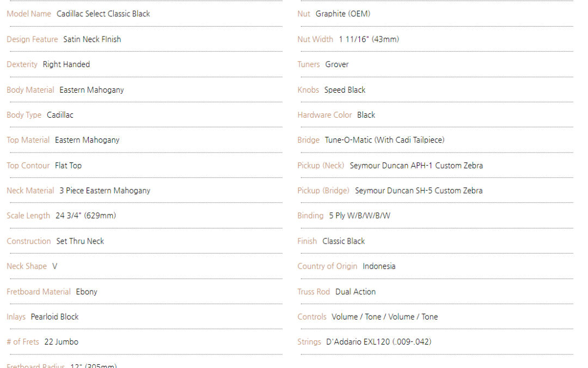
Task: Click the Eastern Mahogany body material value
Action: [91, 90]
